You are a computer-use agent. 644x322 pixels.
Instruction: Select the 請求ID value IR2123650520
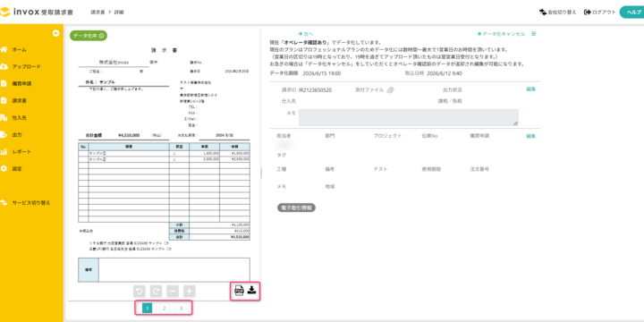tap(315, 90)
